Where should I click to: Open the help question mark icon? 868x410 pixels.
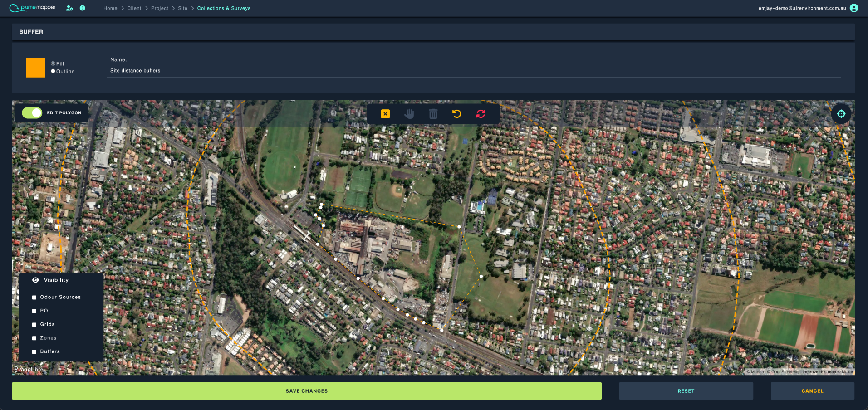(83, 8)
